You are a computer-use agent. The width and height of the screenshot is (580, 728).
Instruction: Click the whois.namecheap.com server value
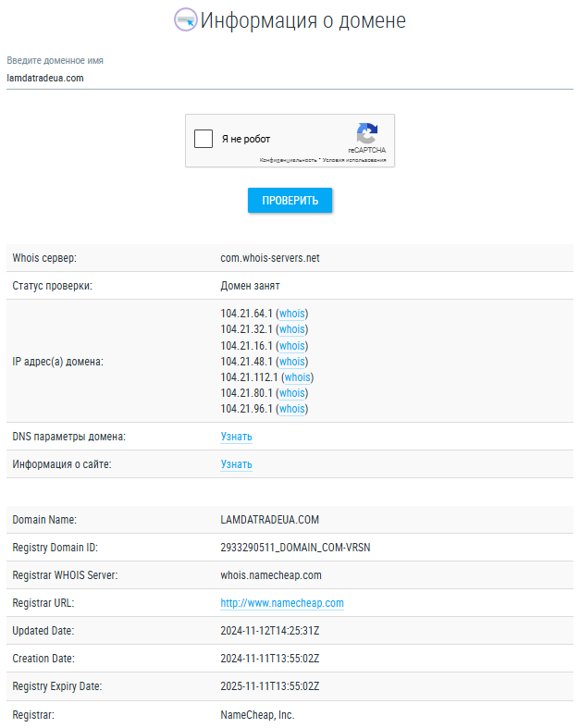271,575
